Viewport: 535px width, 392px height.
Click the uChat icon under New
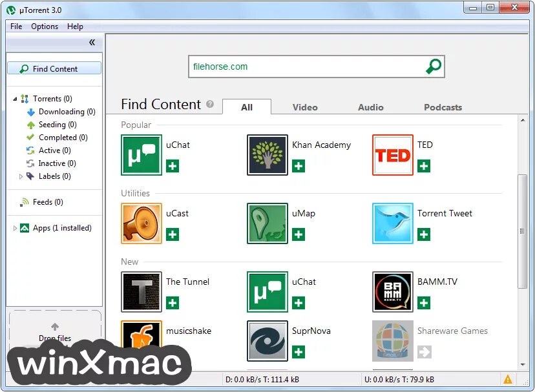click(267, 292)
